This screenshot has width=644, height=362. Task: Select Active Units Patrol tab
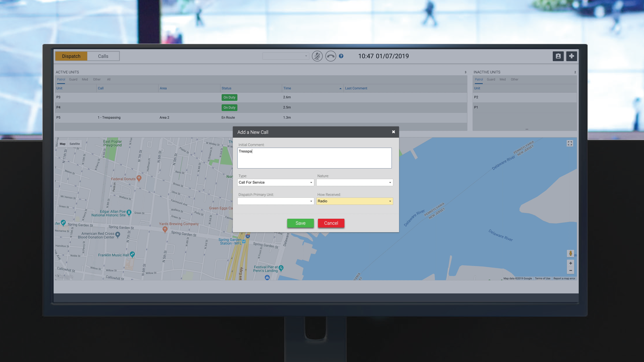[61, 79]
